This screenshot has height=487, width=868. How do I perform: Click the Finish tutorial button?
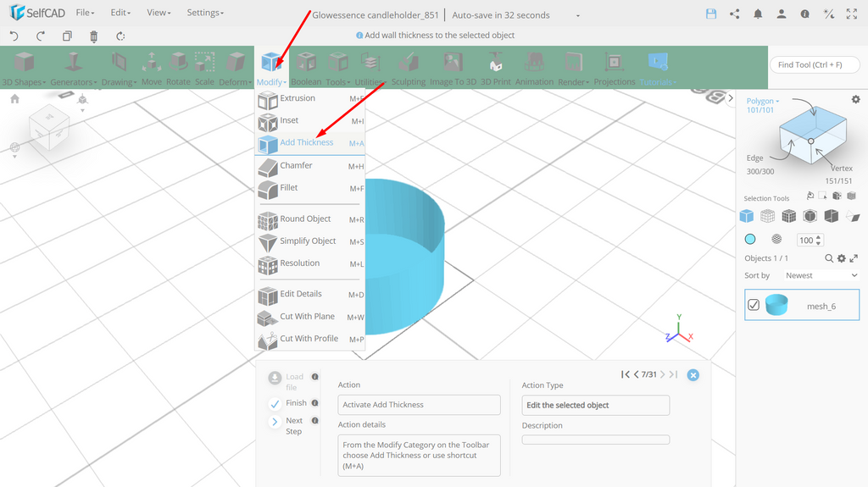(x=288, y=403)
